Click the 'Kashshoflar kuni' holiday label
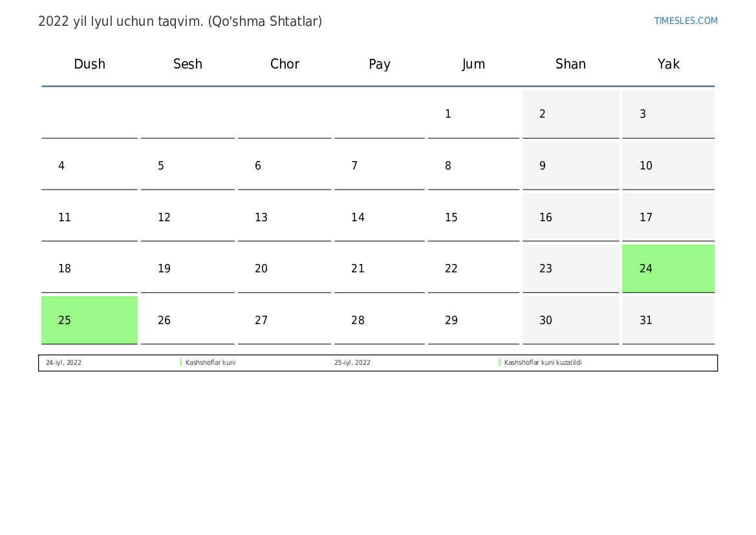Image resolution: width=756 pixels, height=535 pixels. pyautogui.click(x=210, y=363)
